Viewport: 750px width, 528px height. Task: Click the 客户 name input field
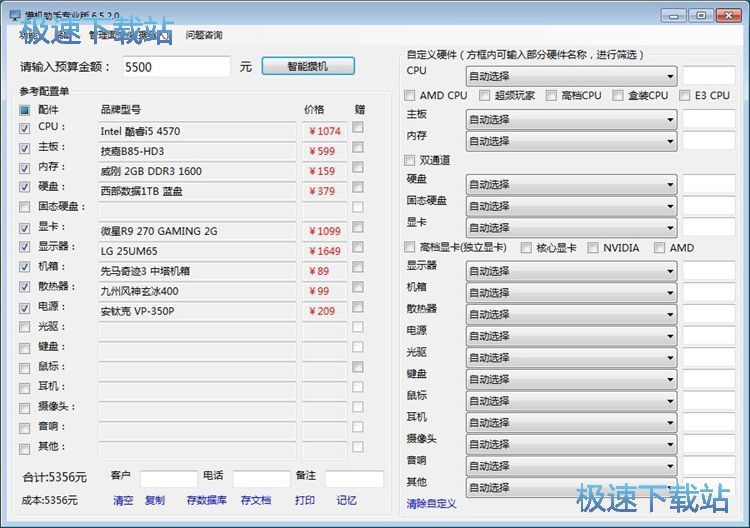169,478
